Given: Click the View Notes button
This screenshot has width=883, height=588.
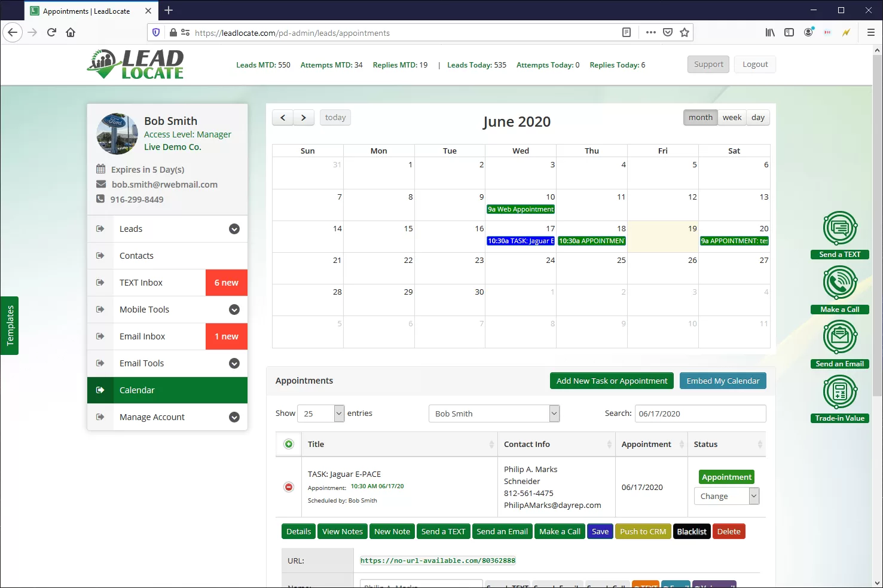Looking at the screenshot, I should tap(342, 531).
